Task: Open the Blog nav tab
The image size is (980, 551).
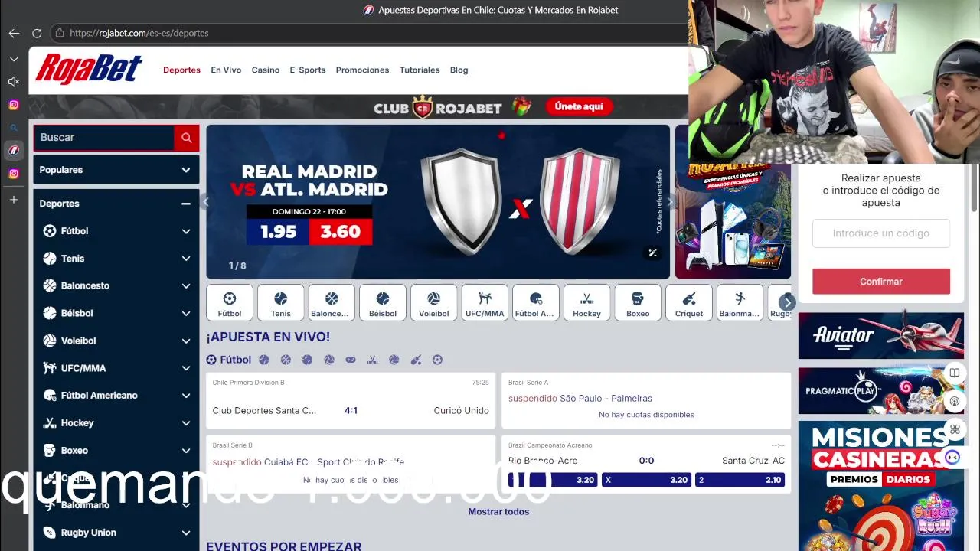Action: pos(459,70)
